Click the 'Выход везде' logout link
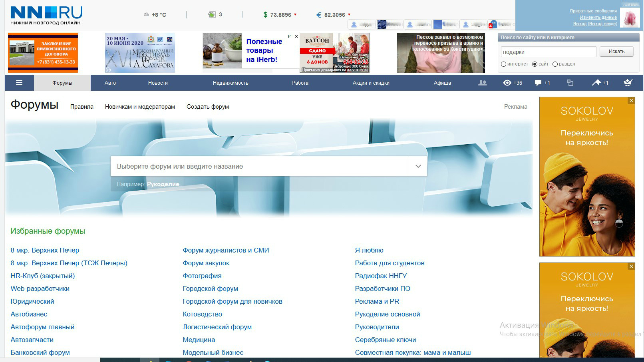This screenshot has width=644, height=362. pyautogui.click(x=602, y=24)
